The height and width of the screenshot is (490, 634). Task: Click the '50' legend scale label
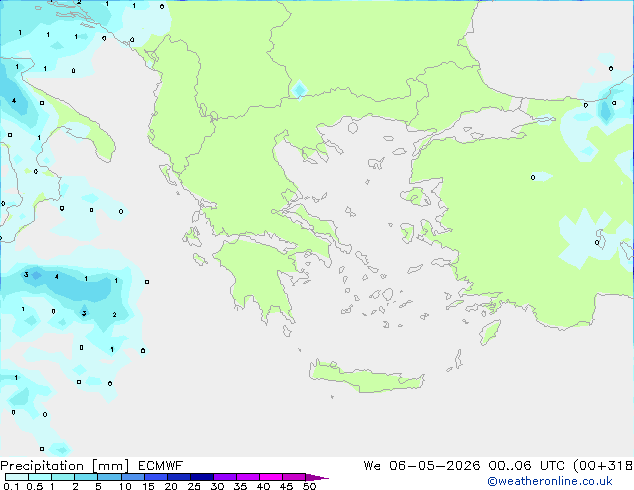pyautogui.click(x=309, y=486)
